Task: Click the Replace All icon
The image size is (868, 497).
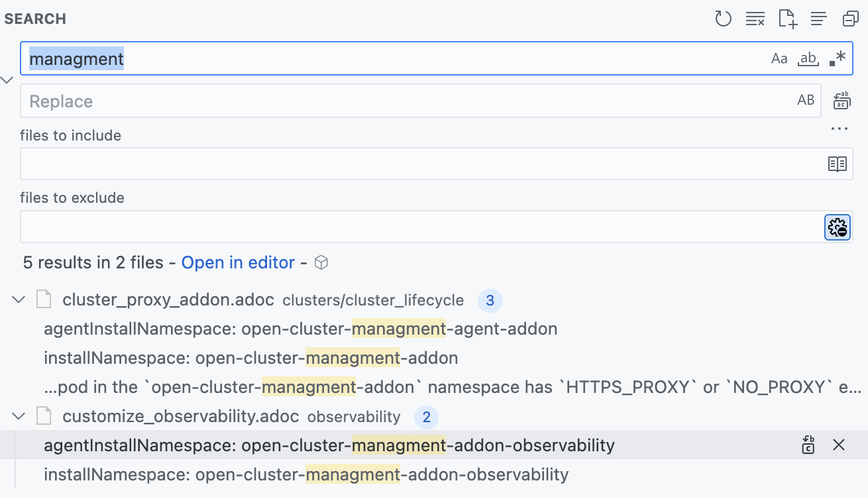Action: pos(841,101)
